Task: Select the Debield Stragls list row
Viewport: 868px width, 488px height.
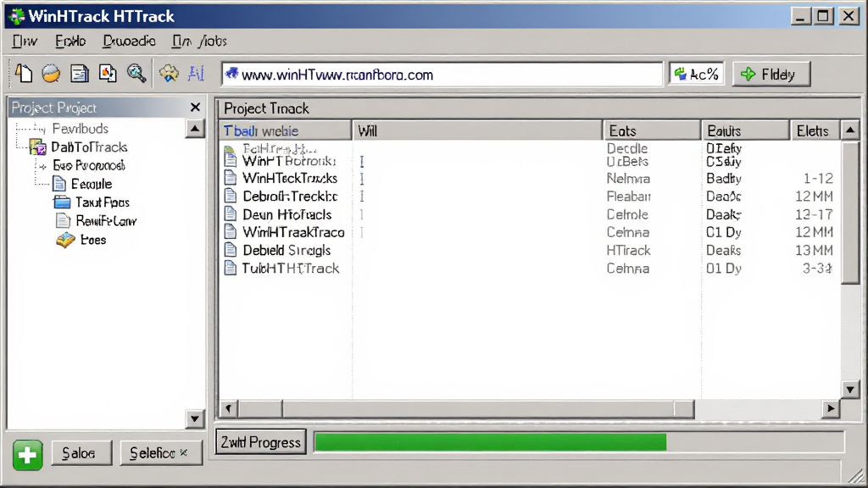Action: [529, 250]
